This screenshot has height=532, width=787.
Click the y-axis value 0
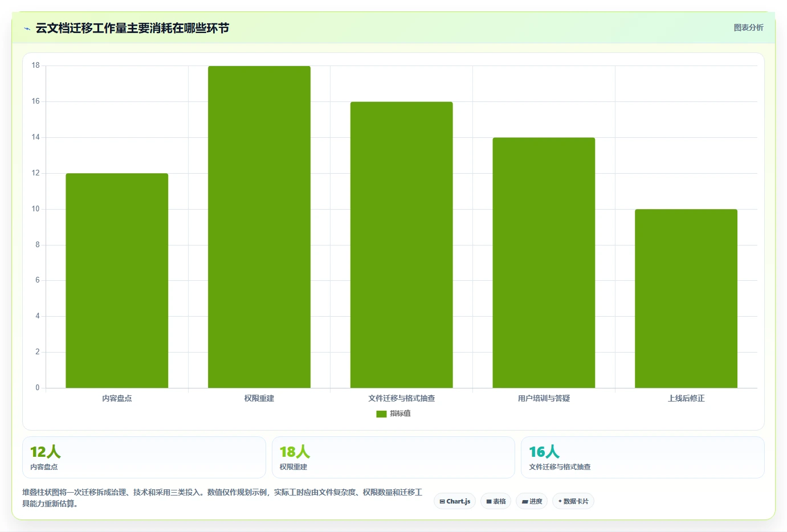coord(38,388)
